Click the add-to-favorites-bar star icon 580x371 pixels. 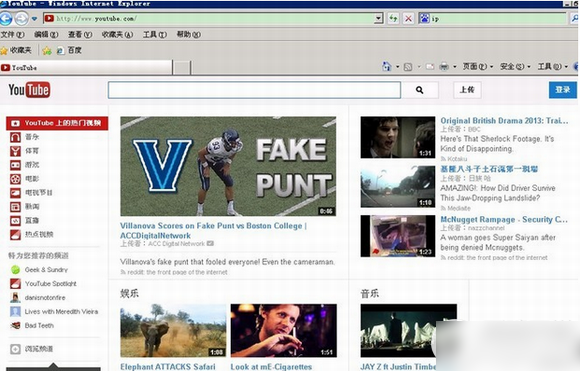click(47, 51)
